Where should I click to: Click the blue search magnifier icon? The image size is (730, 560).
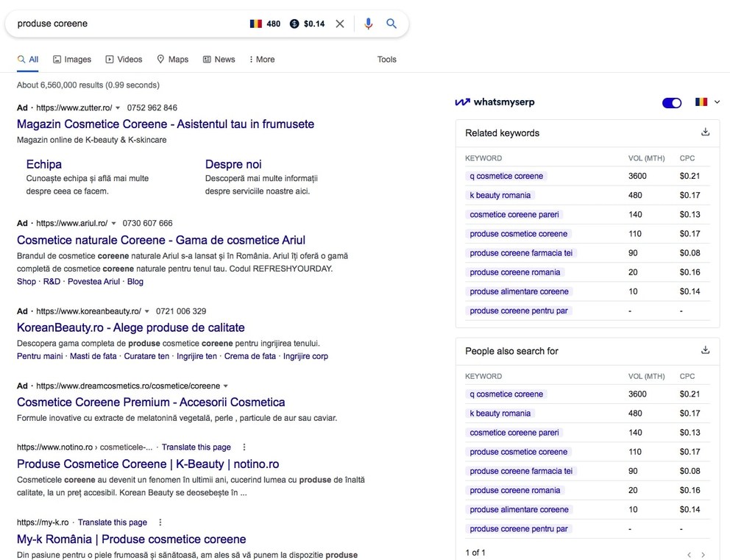tap(391, 24)
